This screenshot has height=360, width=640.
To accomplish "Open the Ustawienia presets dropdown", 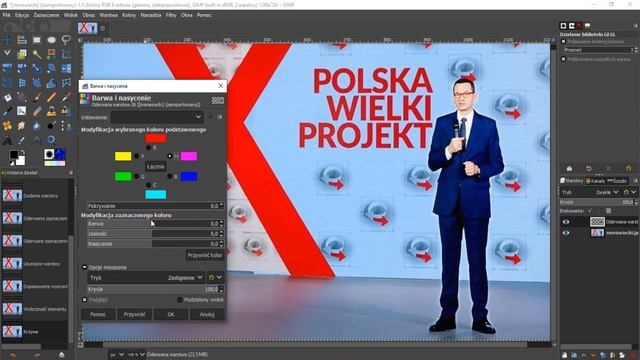I will pyautogui.click(x=157, y=117).
